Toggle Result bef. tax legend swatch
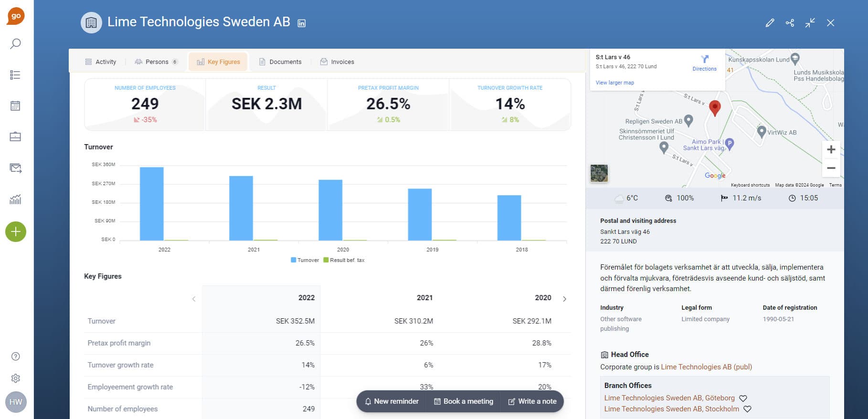Screen dimensions: 868x419 pyautogui.click(x=326, y=260)
